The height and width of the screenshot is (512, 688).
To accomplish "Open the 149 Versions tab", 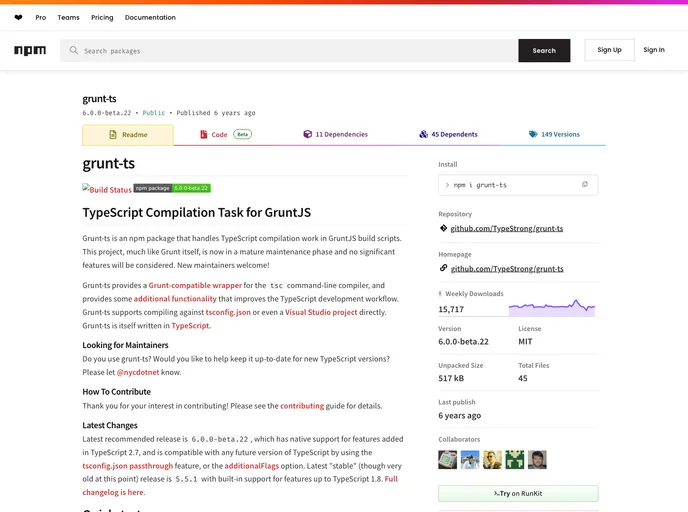I will click(554, 134).
